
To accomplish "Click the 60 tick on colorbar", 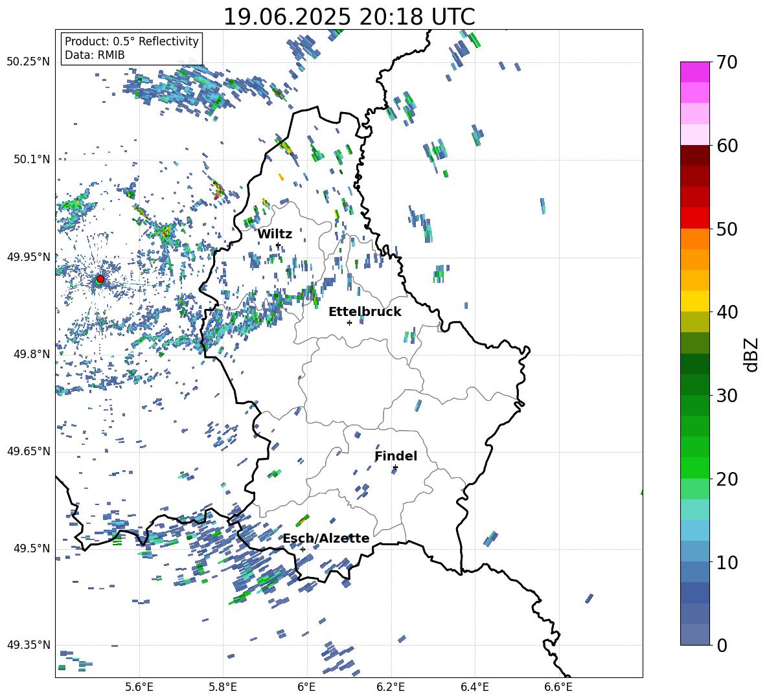I will pos(727,146).
